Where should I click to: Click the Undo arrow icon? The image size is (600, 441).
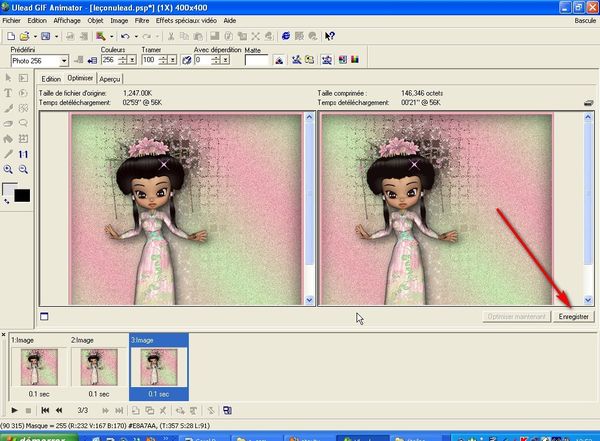coord(125,36)
